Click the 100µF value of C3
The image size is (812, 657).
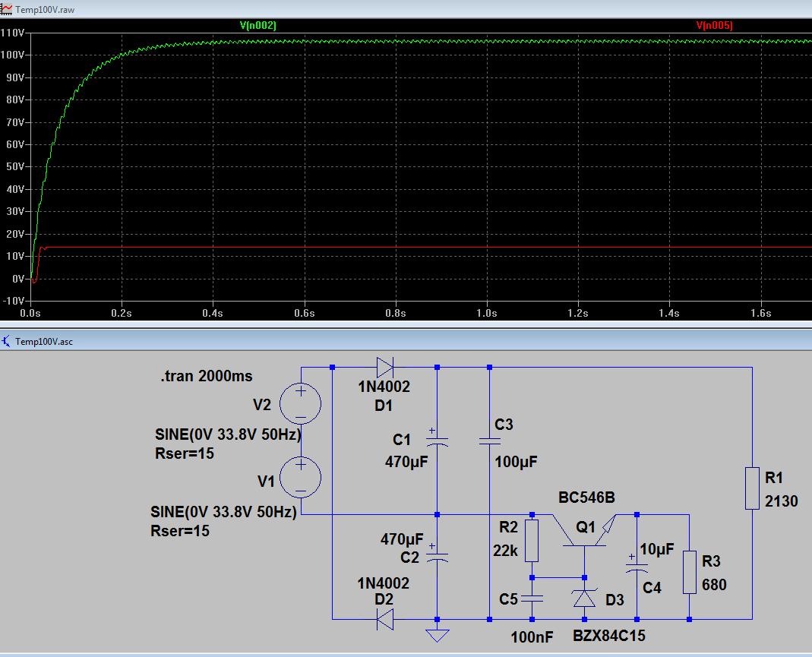516,462
